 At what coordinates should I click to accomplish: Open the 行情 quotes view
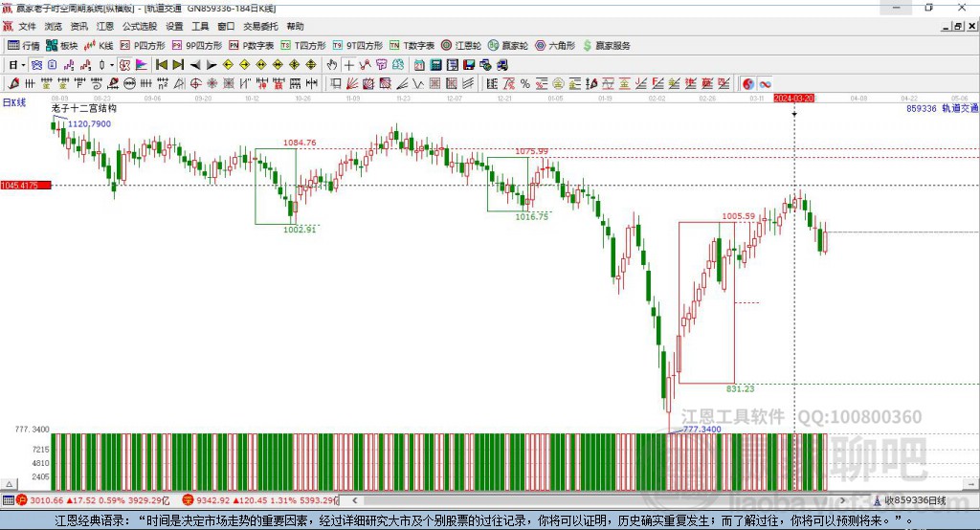tap(24, 46)
